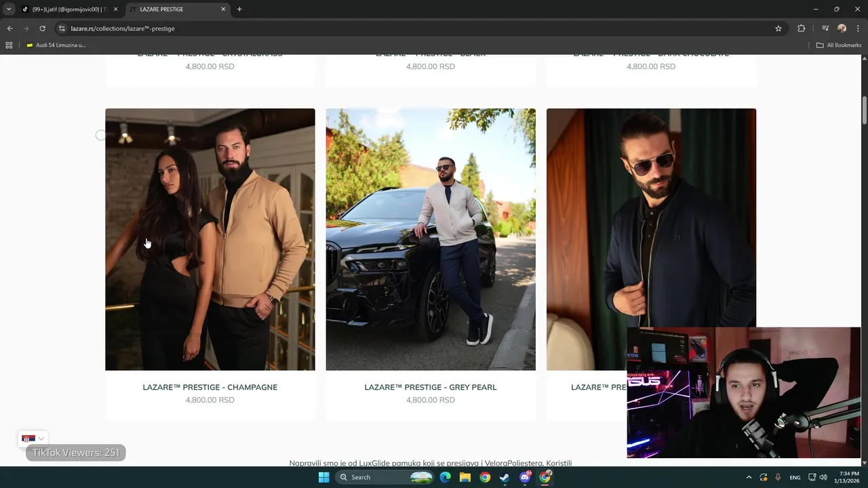Image resolution: width=868 pixels, height=488 pixels.
Task: Bookmark this page with the star icon
Action: (x=778, y=28)
